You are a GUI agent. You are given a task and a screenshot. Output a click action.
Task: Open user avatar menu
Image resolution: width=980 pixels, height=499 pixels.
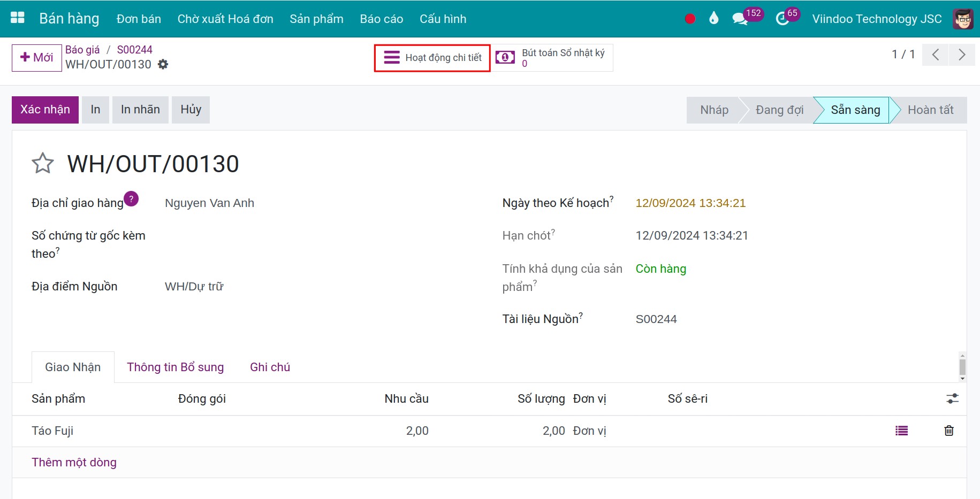pos(963,19)
